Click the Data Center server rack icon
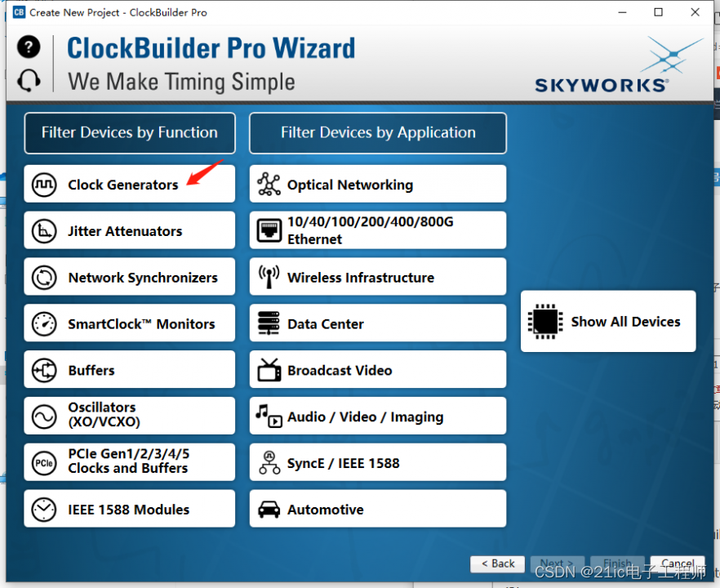The width and height of the screenshot is (720, 588). coord(269,323)
